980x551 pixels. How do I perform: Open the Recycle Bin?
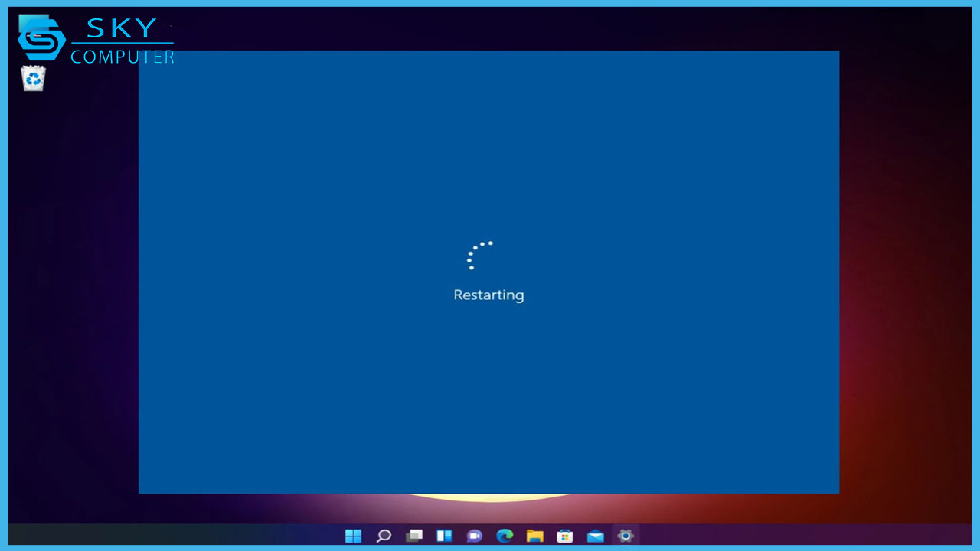pyautogui.click(x=33, y=77)
